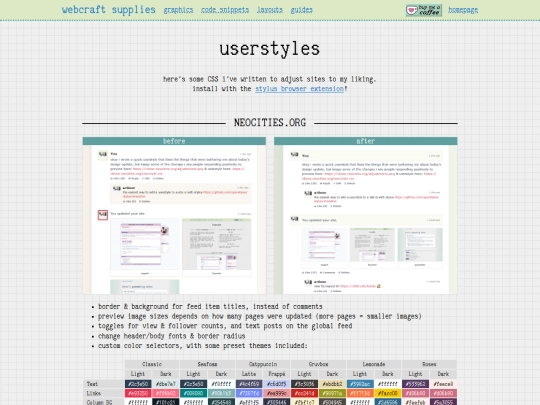Select the Lemonade theme header cell
540x405 pixels.
tap(374, 364)
